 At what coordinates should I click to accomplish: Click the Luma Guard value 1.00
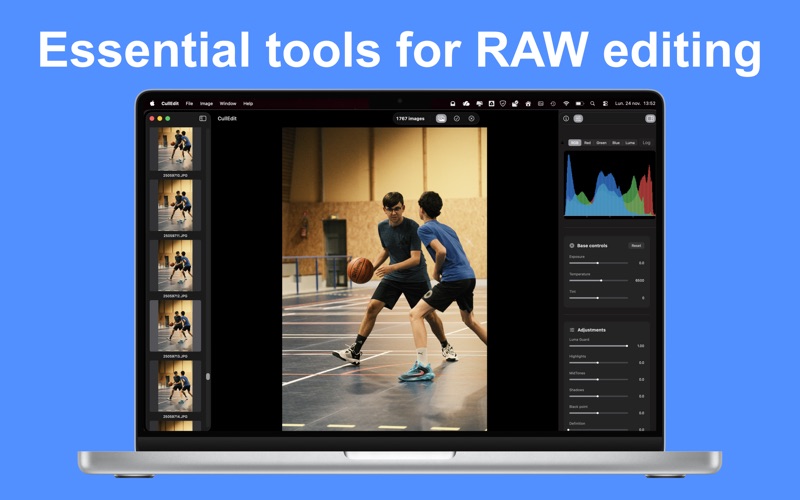pyautogui.click(x=640, y=346)
